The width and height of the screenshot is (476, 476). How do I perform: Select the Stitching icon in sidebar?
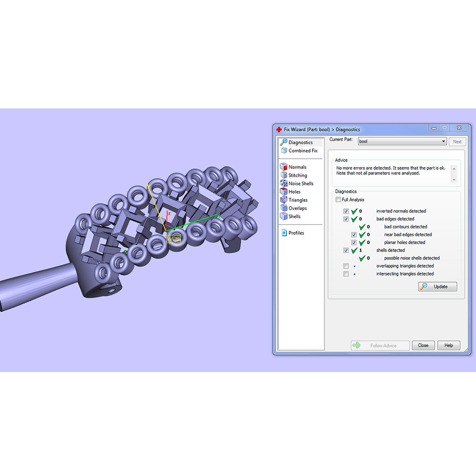[284, 175]
